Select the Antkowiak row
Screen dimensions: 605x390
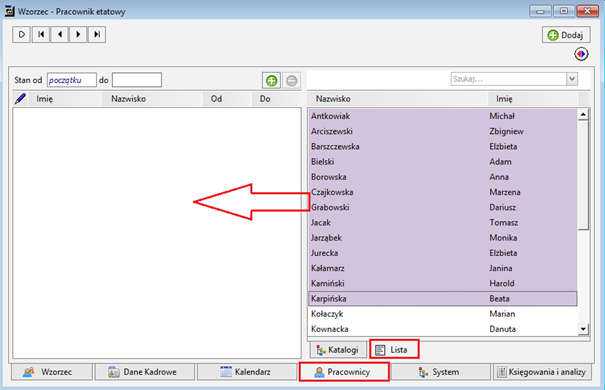coord(443,116)
